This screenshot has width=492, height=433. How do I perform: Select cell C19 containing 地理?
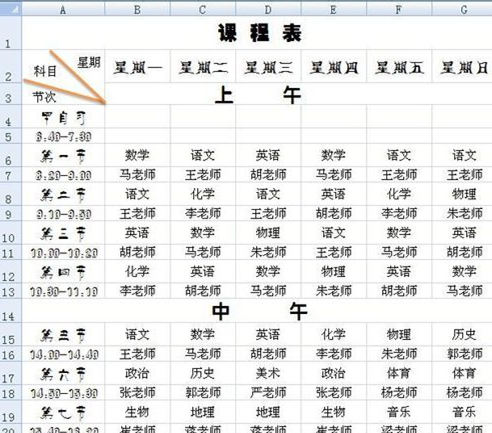pos(203,412)
